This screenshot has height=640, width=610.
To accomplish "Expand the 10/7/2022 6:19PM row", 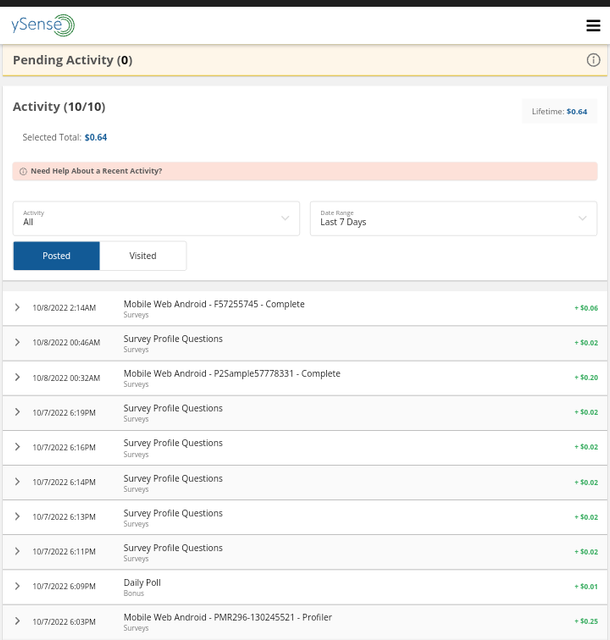I will (18, 412).
